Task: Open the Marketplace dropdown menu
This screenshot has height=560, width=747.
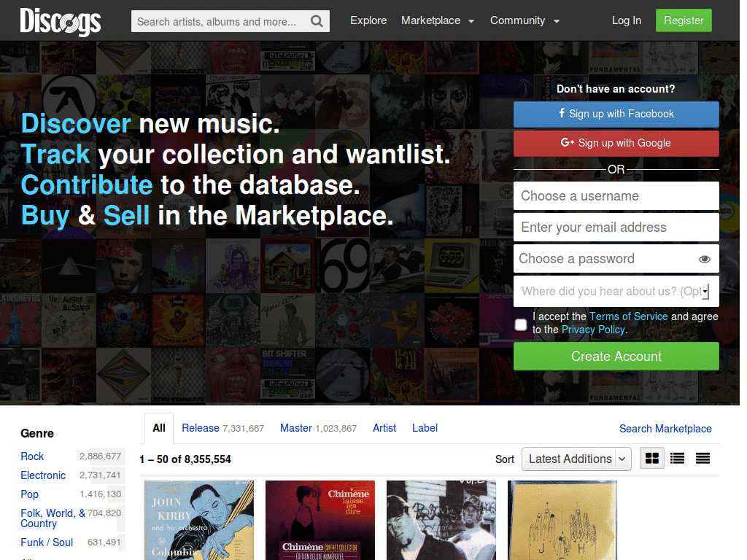Action: (438, 20)
